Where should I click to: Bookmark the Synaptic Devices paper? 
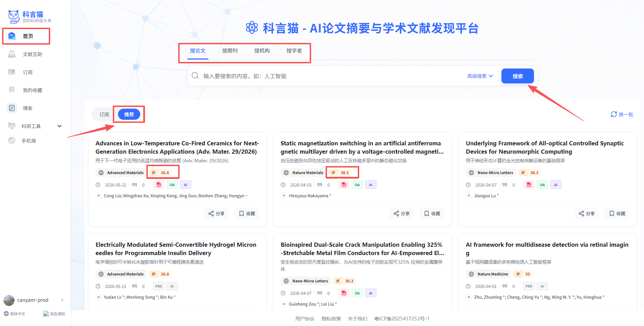(x=617, y=214)
